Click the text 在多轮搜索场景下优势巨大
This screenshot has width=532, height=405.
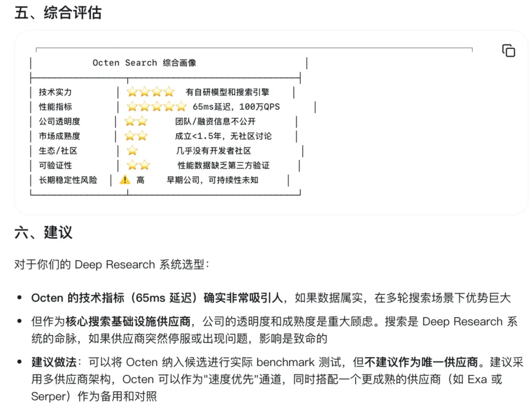[442, 298]
